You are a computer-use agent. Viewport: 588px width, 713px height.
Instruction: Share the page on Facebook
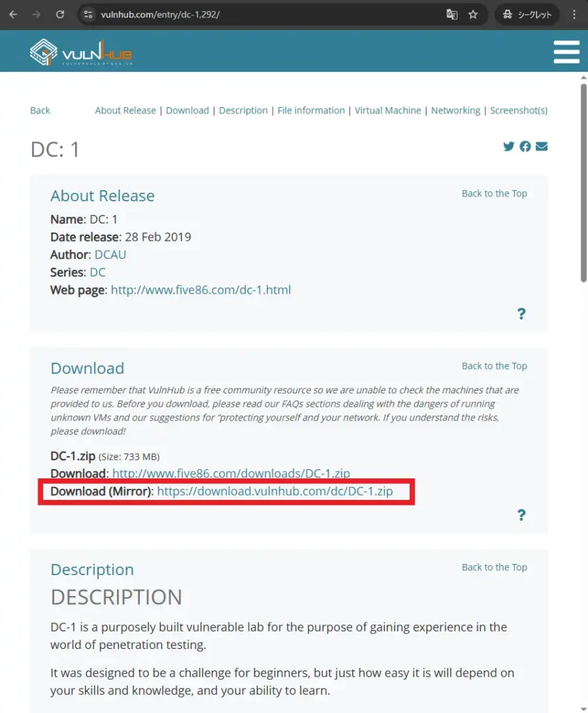(525, 146)
